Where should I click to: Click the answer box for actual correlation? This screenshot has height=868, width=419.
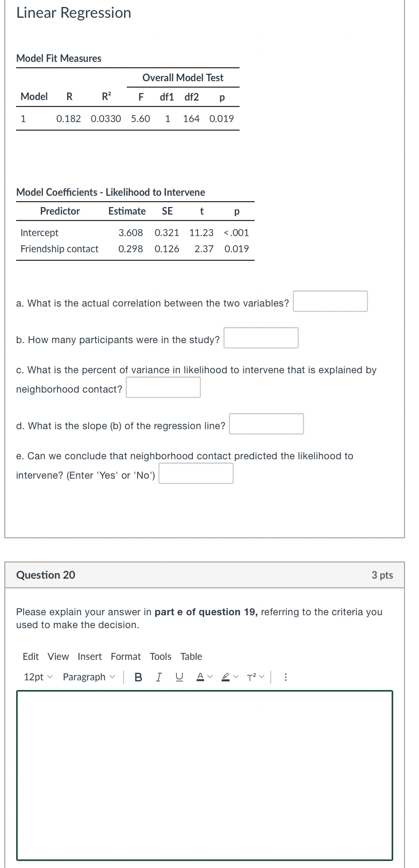330,301
